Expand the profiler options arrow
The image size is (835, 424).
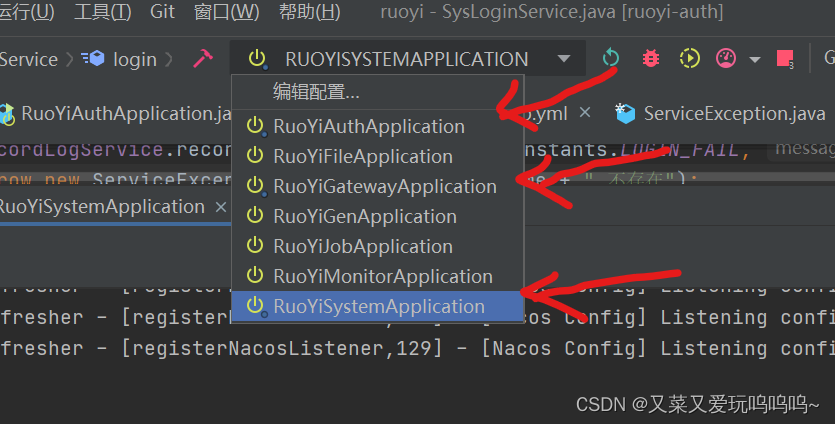(755, 59)
